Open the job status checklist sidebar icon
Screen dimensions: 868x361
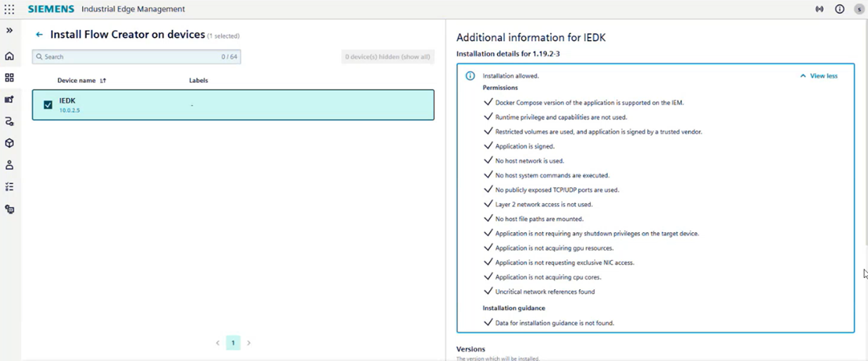coord(9,187)
